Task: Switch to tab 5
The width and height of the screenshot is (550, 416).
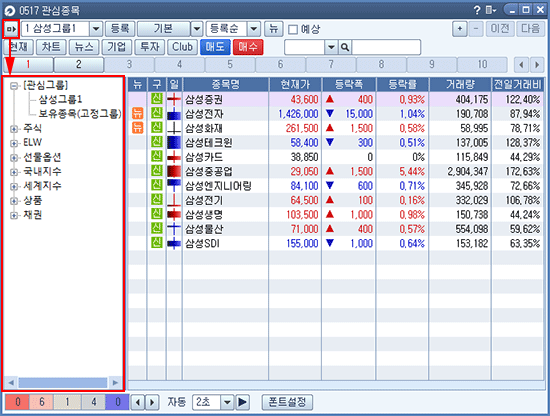Action: click(230, 65)
